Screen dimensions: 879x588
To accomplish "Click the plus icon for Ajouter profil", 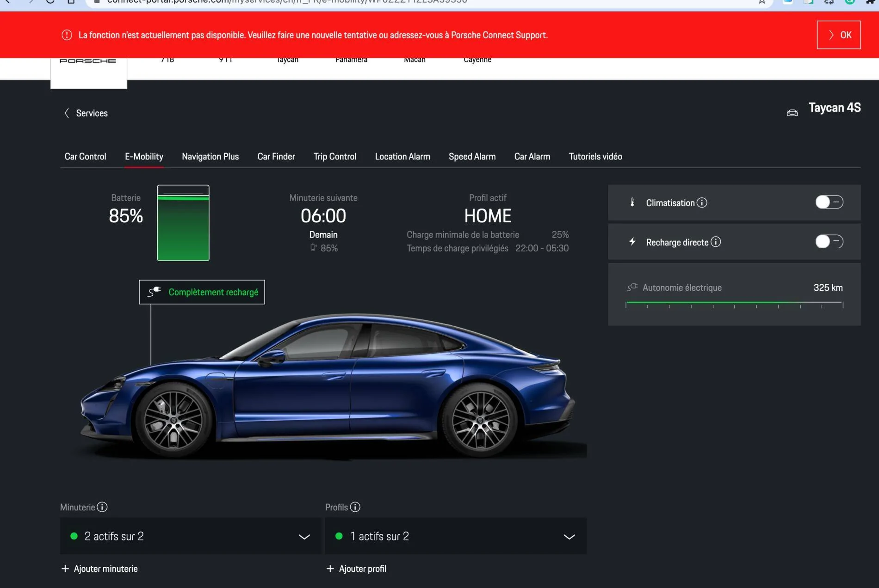I will [x=330, y=569].
